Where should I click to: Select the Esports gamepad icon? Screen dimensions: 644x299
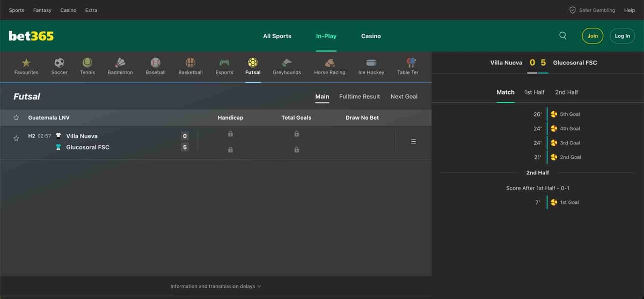[224, 62]
